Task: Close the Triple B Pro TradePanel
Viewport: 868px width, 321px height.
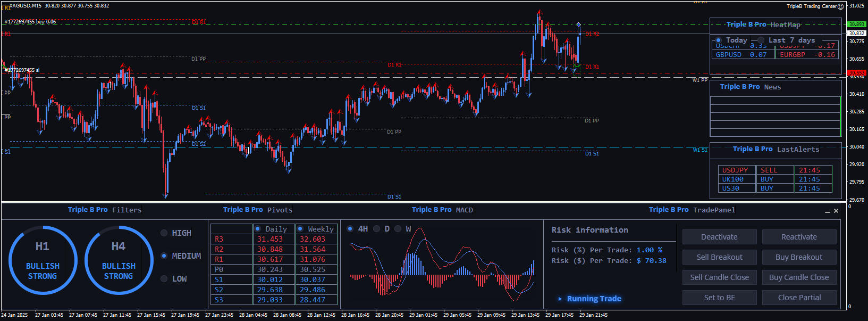Action: click(x=836, y=211)
